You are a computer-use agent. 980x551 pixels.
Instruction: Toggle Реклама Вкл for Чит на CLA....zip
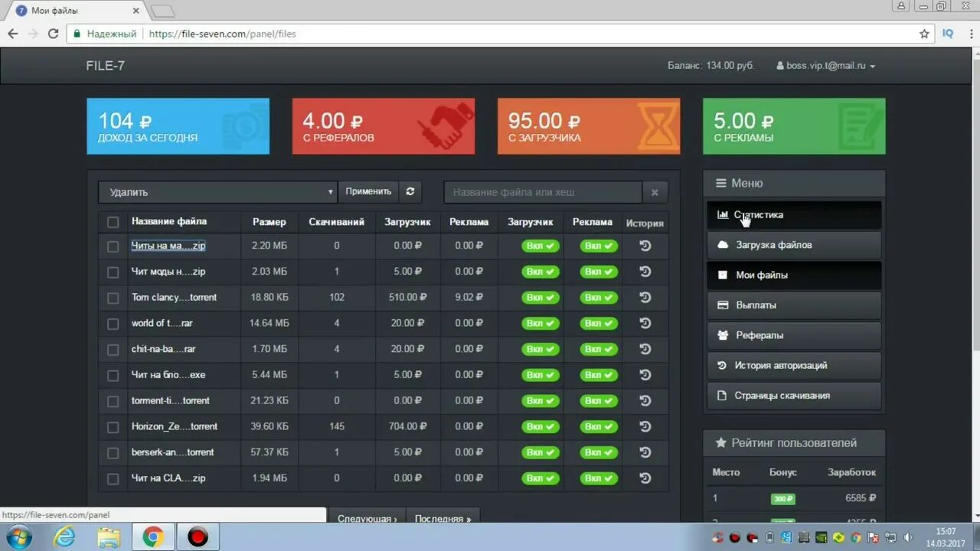(x=599, y=478)
